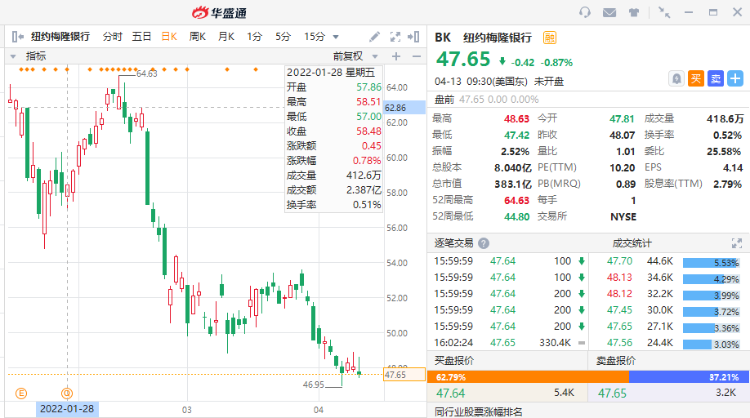The image size is (750, 418).
Task: Click the bid price 47.64 quote row
Action: (507, 393)
